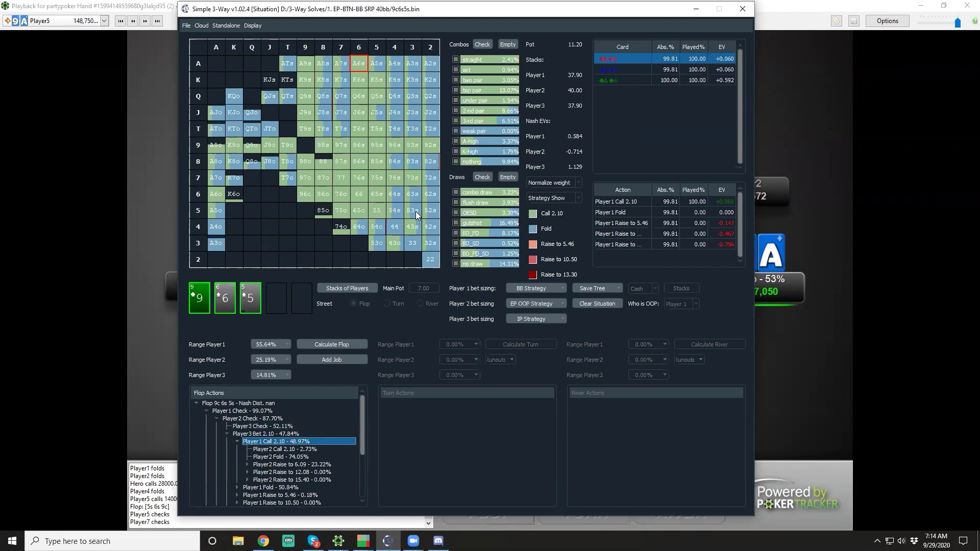Click the skip-to-last-hand replayer button
The width and height of the screenshot is (980, 551).
click(158, 21)
